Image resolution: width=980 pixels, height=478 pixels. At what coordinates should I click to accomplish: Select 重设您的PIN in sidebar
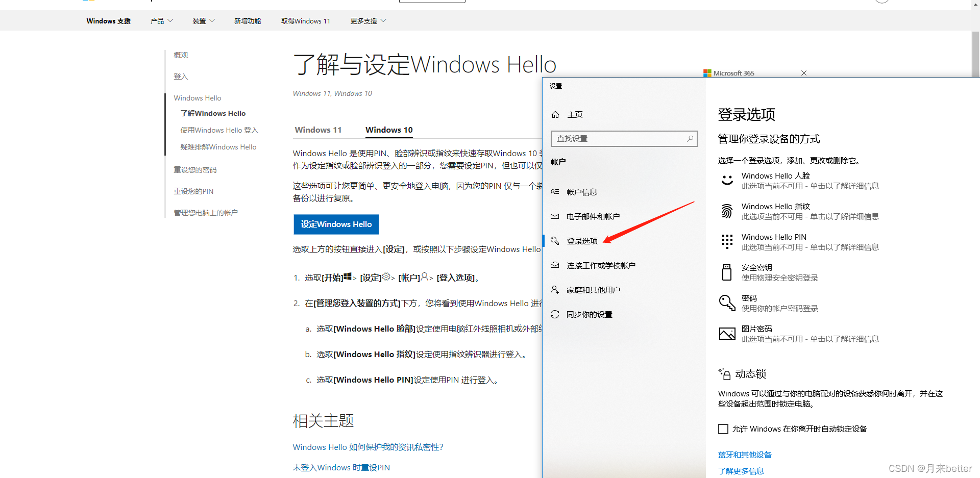[193, 191]
